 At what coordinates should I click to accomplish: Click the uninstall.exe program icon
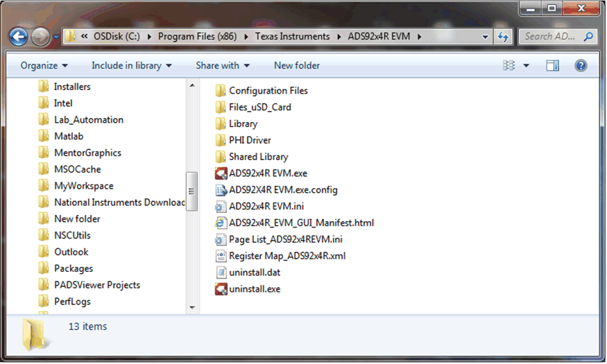pos(221,289)
